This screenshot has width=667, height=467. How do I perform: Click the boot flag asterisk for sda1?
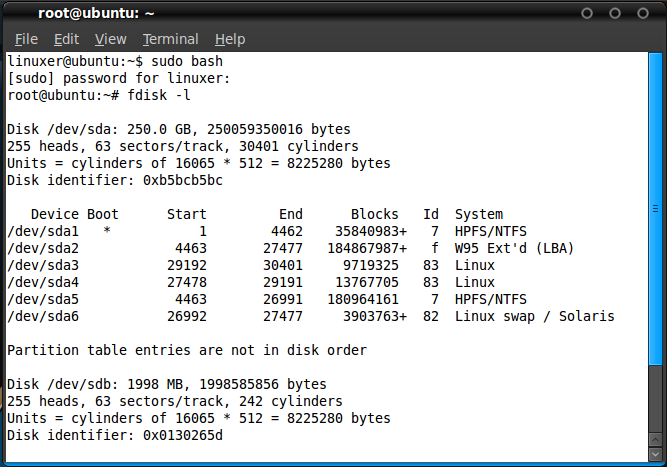pos(107,231)
